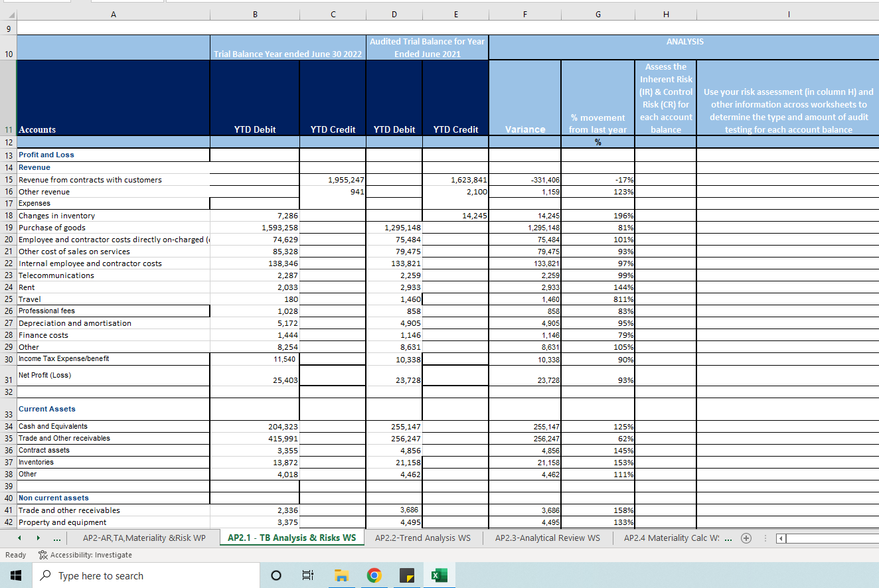
Task: Open AP2-AR,TA,Materiality &Risk WP sheet
Action: click(144, 538)
